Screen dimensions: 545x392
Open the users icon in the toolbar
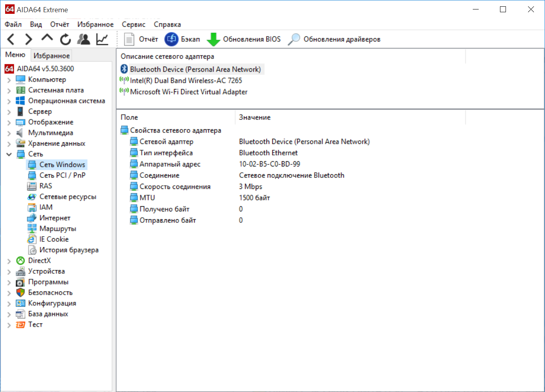pos(84,39)
